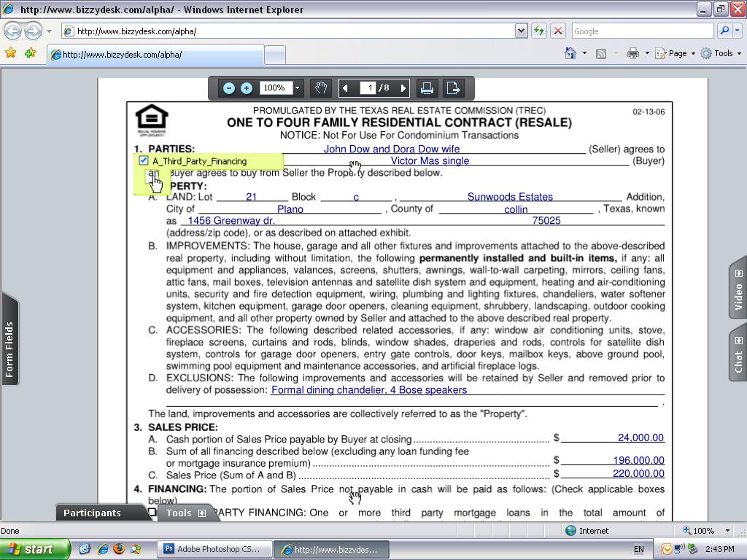Viewport: 747px width, 560px height.
Task: Click the Internet security zone indicator
Action: click(x=587, y=531)
